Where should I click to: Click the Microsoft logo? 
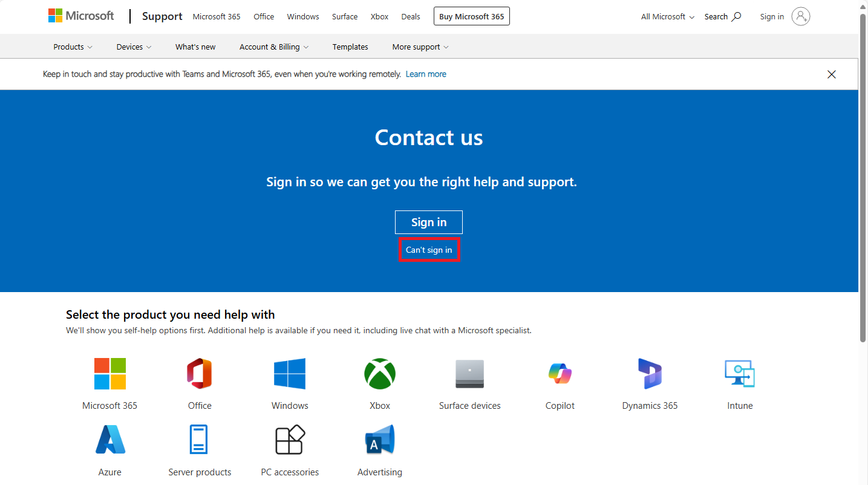pyautogui.click(x=81, y=16)
